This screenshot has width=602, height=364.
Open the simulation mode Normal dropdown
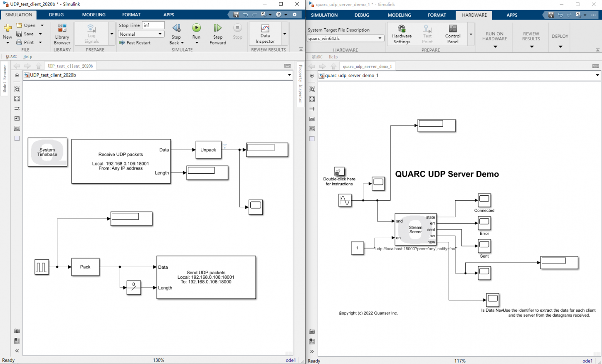[141, 34]
